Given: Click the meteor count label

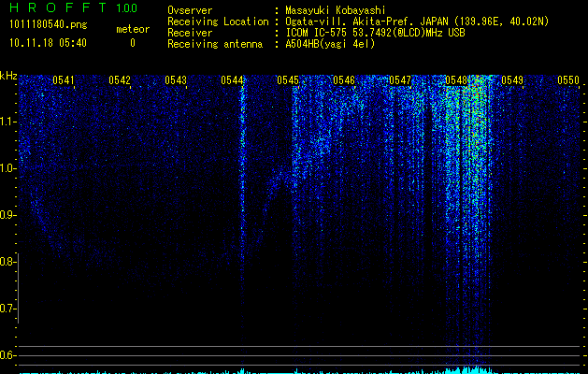Looking at the screenshot, I should click(133, 29).
